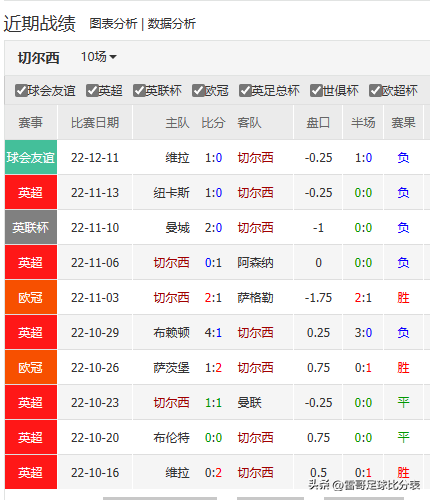The width and height of the screenshot is (430, 500).
Task: Uncheck the 球会友谊 checkbox
Action: click(21, 90)
